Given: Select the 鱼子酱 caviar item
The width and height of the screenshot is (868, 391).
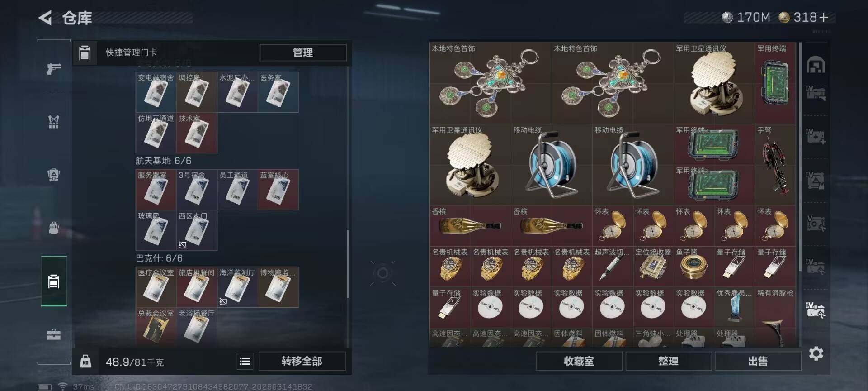Looking at the screenshot, I should pyautogui.click(x=694, y=267).
